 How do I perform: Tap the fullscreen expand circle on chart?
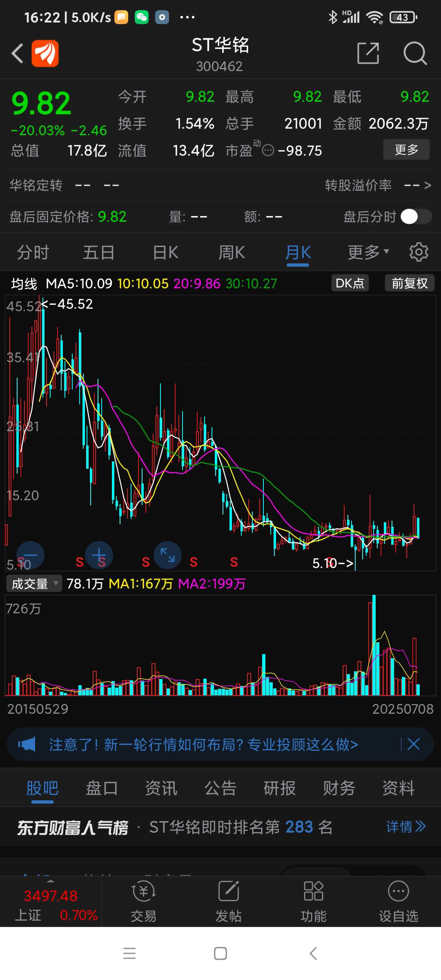click(x=167, y=555)
